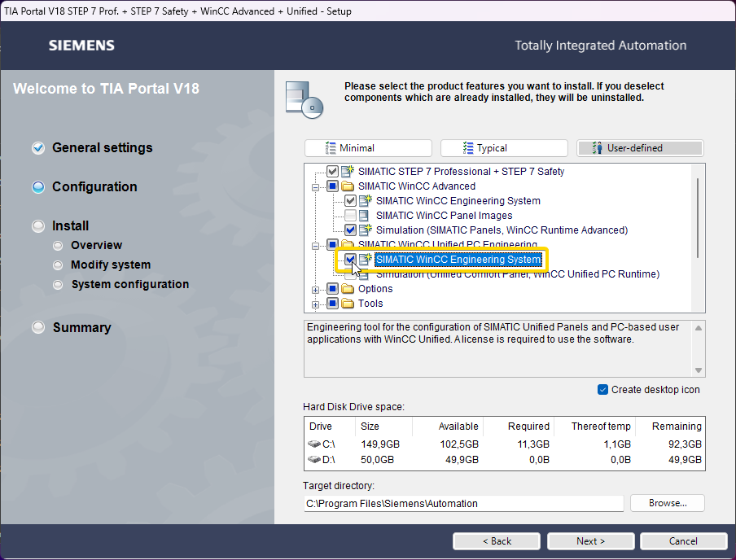Open the System configuration sub-step

click(x=130, y=284)
